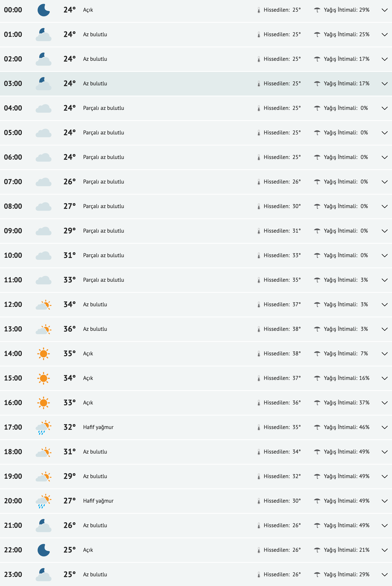Select the rain shower icon on the 20:00 row
Screen dimensions: 392x586
(44, 500)
